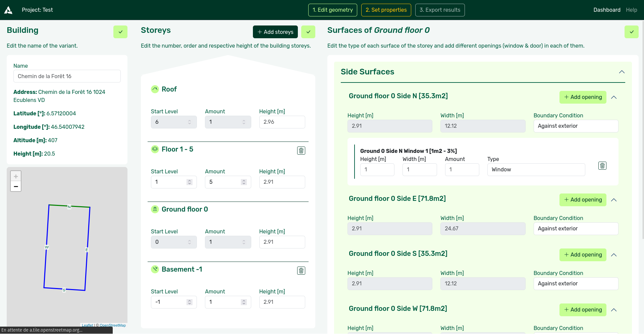
Task: Select the N edge label on map
Action: point(69,207)
